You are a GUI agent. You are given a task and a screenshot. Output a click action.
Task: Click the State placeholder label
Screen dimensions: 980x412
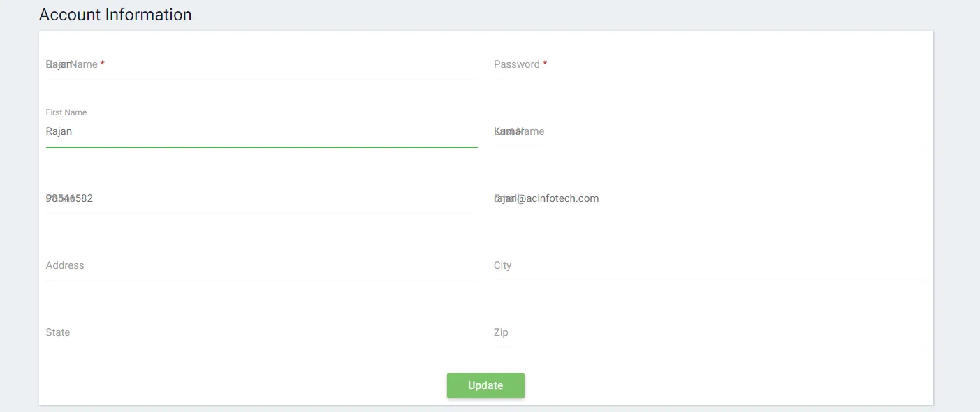[58, 332]
